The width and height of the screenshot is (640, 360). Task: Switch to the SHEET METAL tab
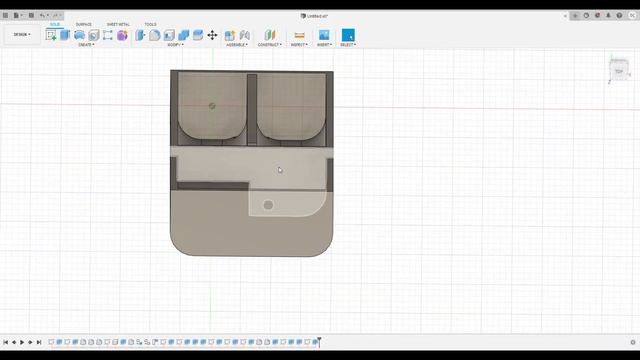[x=118, y=24]
